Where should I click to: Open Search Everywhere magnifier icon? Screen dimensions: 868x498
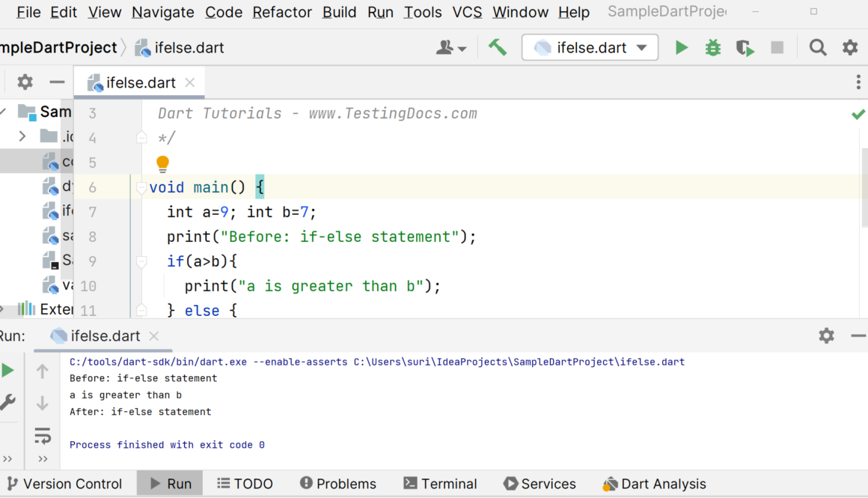818,48
